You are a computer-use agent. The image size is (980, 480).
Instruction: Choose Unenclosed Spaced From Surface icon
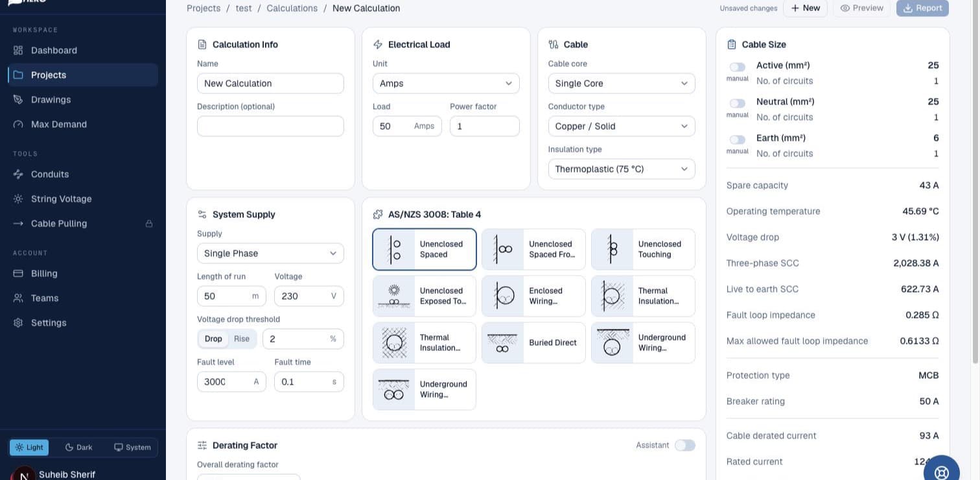(x=502, y=249)
